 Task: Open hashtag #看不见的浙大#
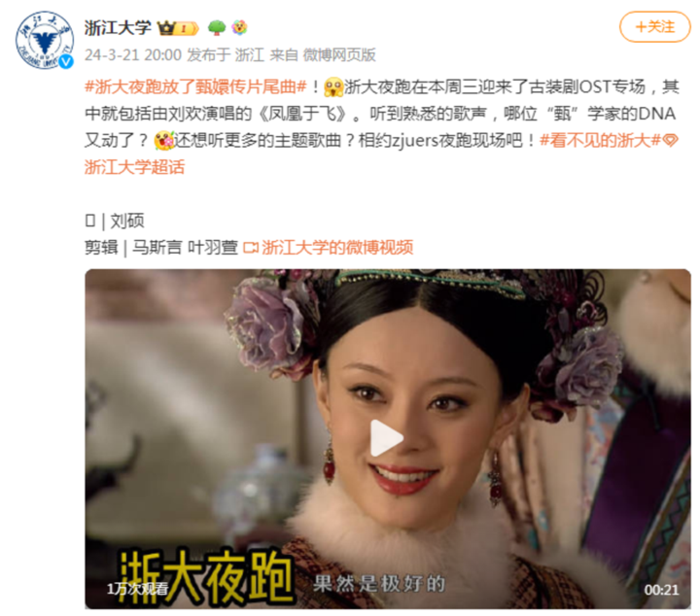[600, 141]
